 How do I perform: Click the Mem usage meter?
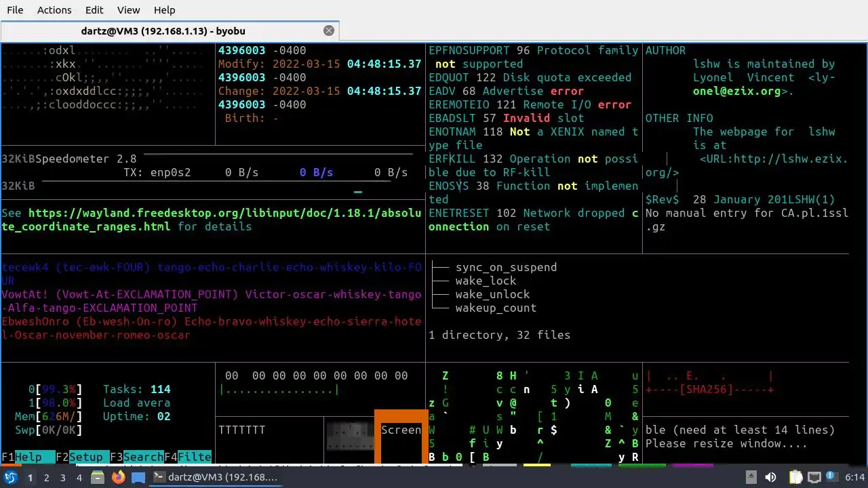49,416
